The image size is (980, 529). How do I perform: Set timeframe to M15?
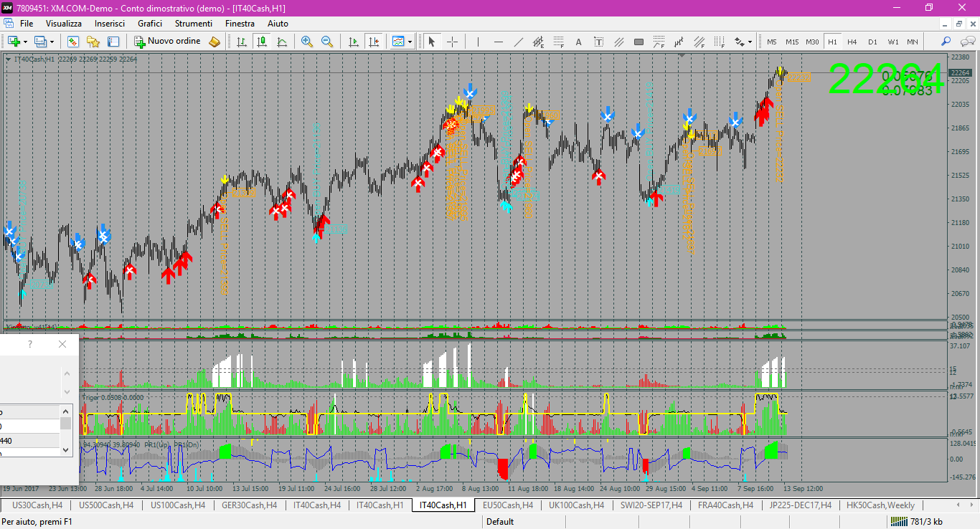[792, 42]
